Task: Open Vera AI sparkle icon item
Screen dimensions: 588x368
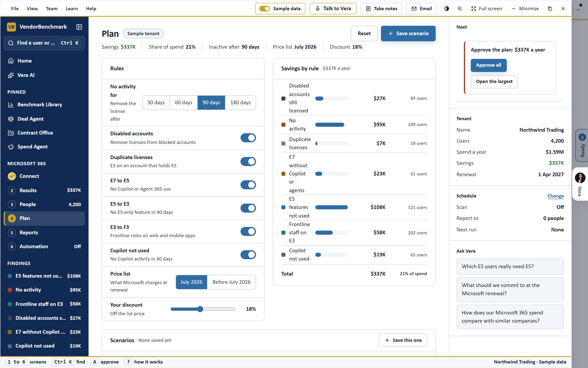Action: [44, 75]
